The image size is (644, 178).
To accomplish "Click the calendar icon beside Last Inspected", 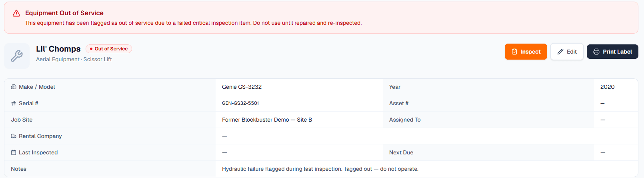I will click(14, 152).
